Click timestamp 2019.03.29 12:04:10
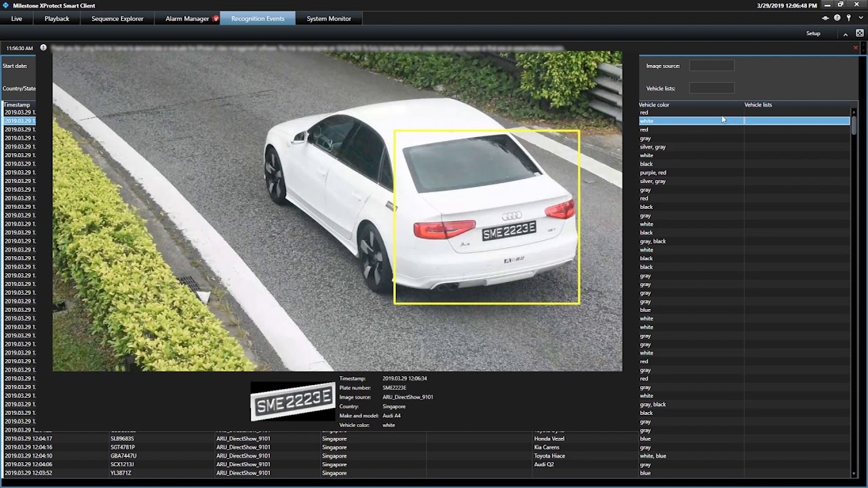This screenshot has height=488, width=868. coord(28,456)
